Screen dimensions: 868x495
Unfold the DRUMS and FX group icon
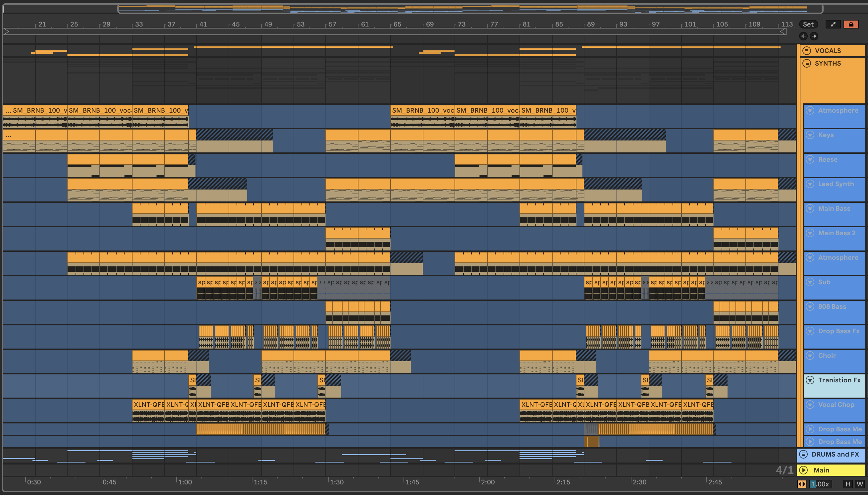pos(803,454)
